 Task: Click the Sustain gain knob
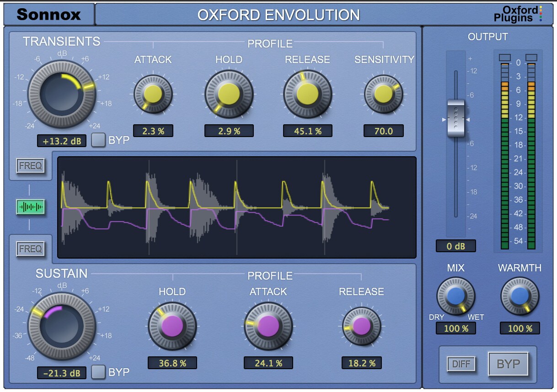click(62, 326)
